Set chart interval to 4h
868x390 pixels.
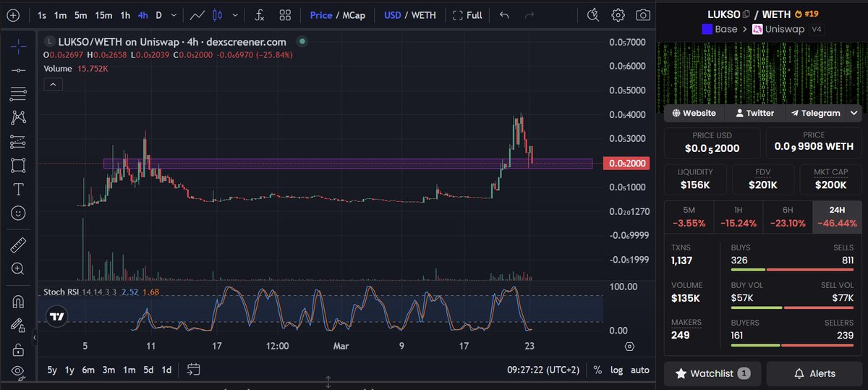[143, 14]
